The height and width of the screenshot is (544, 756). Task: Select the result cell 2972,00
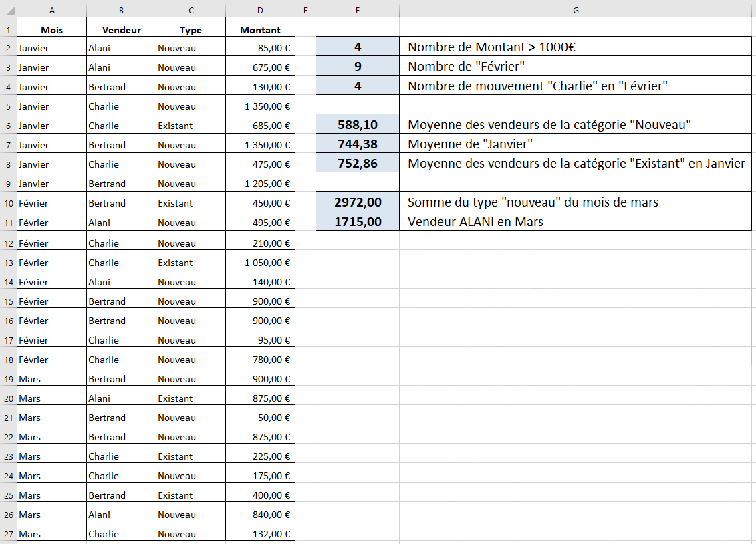pyautogui.click(x=358, y=202)
